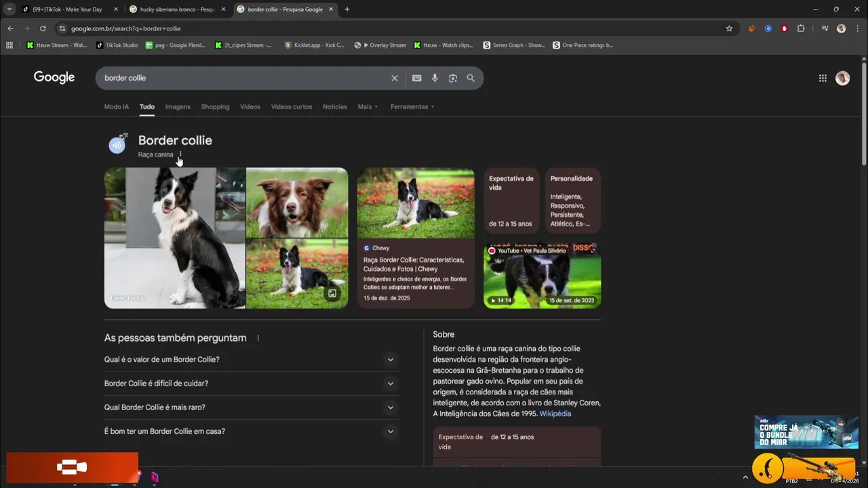Show hidden system tray icons arrow
The image size is (868, 488).
745,477
